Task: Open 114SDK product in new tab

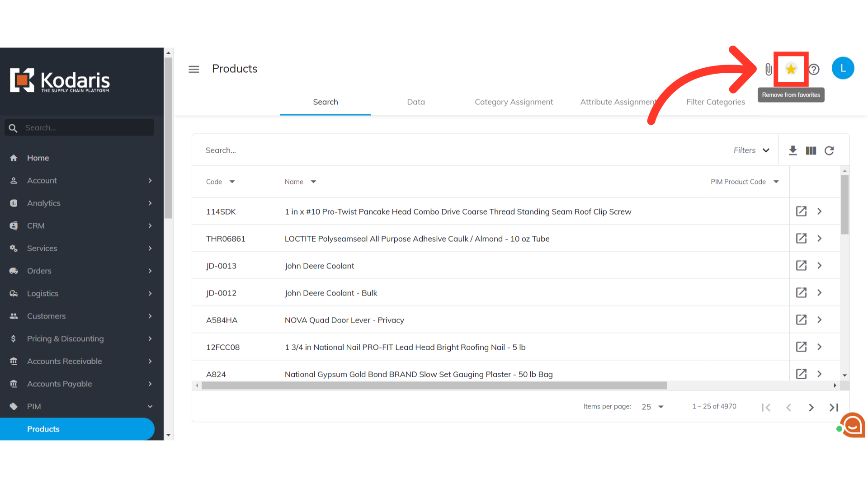Action: (801, 211)
